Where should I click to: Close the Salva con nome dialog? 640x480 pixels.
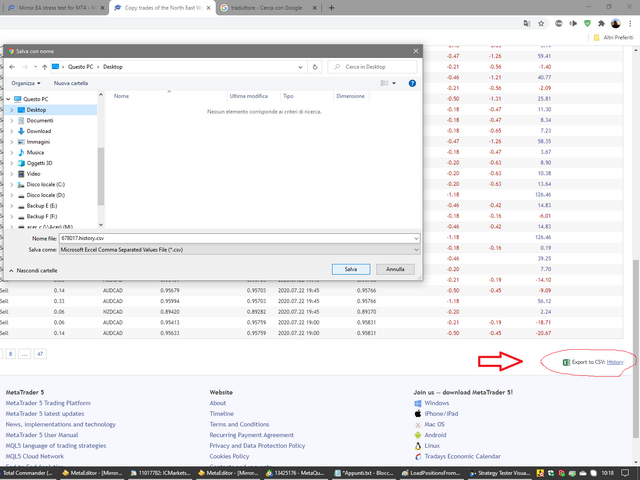click(x=416, y=51)
